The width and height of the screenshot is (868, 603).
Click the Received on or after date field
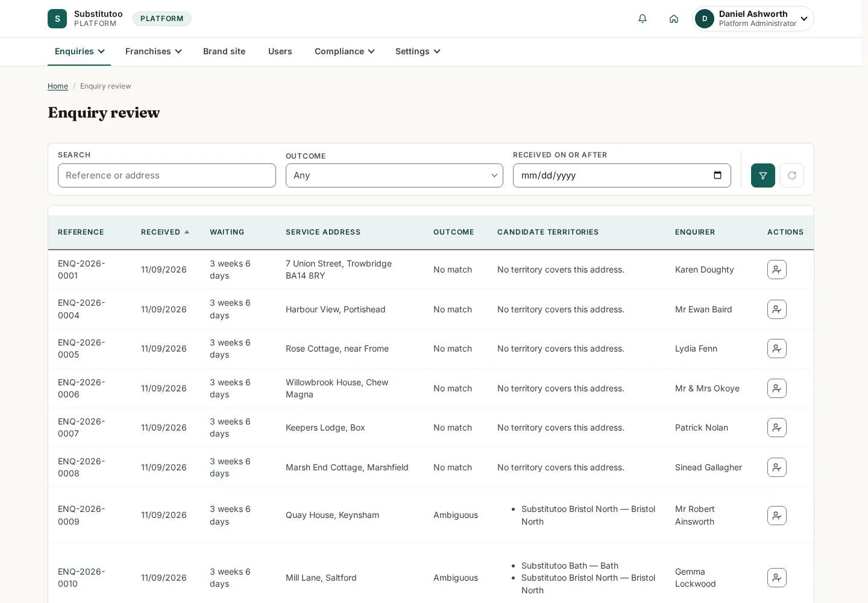click(x=621, y=175)
